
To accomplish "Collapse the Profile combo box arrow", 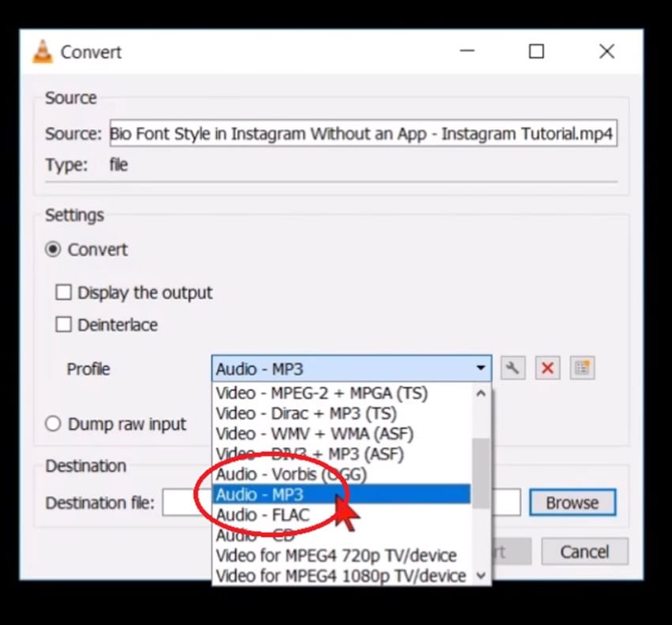I will [x=481, y=368].
